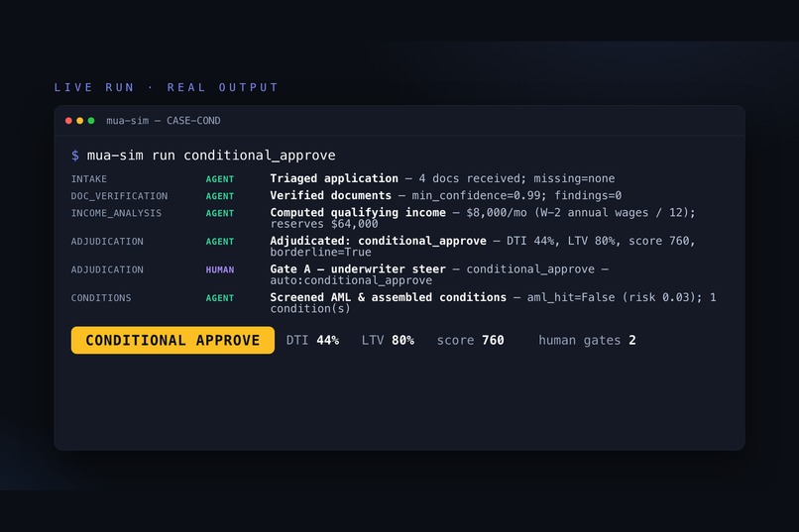Select the ADJUDICATION label in the AGENT row
Screen dimensions: 799x532
(x=107, y=242)
